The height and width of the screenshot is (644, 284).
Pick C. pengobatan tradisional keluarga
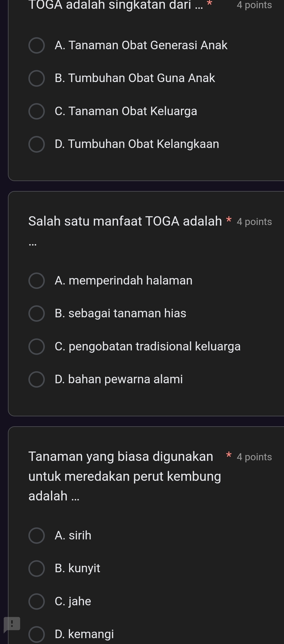click(37, 347)
